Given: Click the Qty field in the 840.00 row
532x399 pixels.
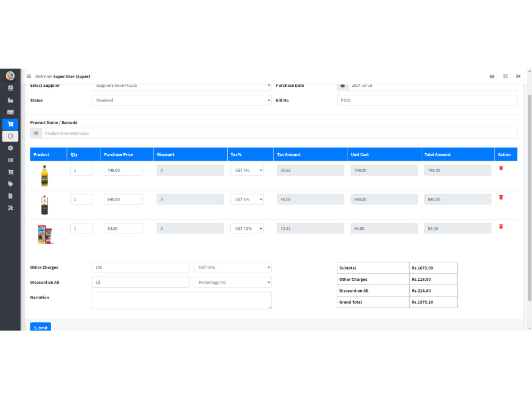Looking at the screenshot, I should [81, 199].
